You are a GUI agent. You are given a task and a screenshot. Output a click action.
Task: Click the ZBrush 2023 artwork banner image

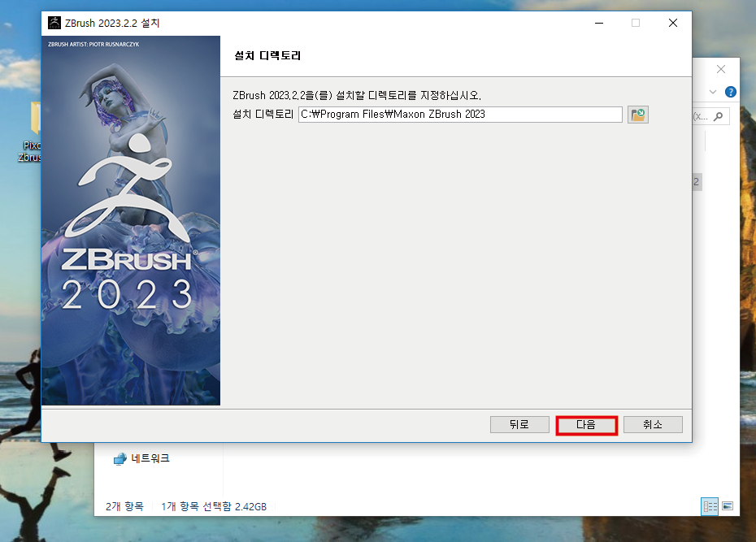131,220
